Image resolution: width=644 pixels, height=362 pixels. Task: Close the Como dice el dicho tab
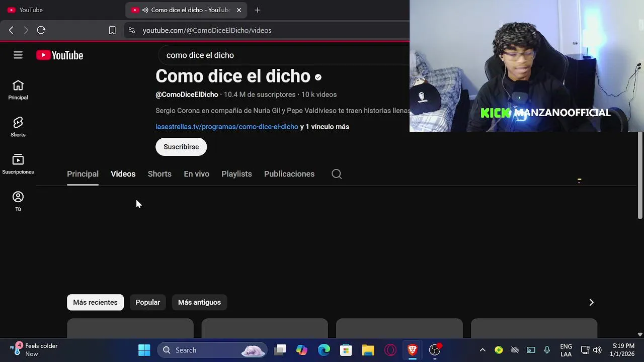239,10
